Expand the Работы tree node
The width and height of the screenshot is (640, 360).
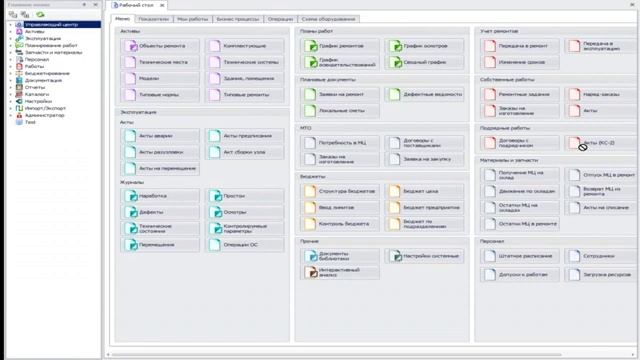11,66
